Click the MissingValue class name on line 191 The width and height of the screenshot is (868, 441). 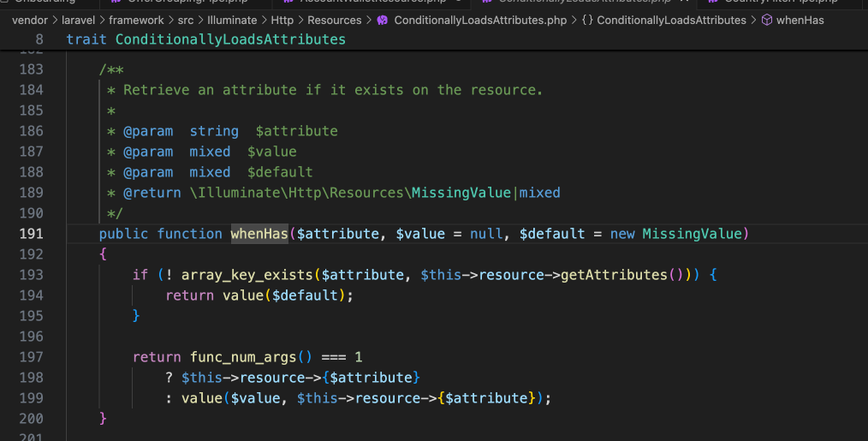pyautogui.click(x=692, y=234)
